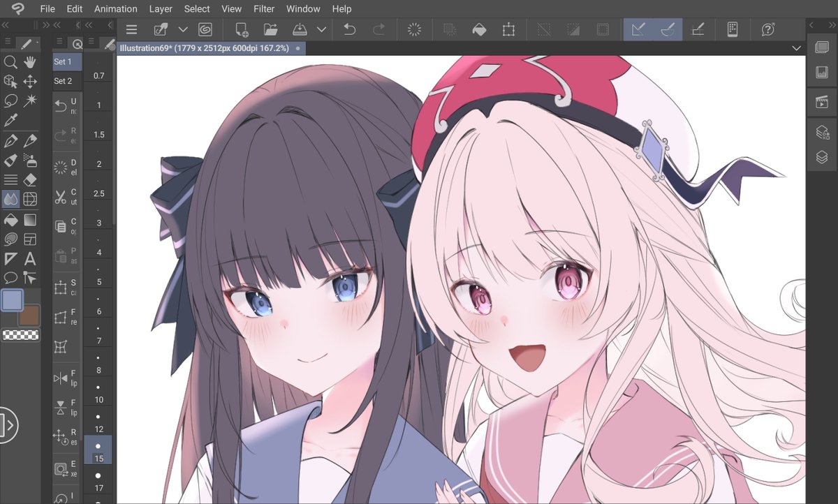Select the transparent checkered color swatch
The height and width of the screenshot is (504, 838).
21,335
